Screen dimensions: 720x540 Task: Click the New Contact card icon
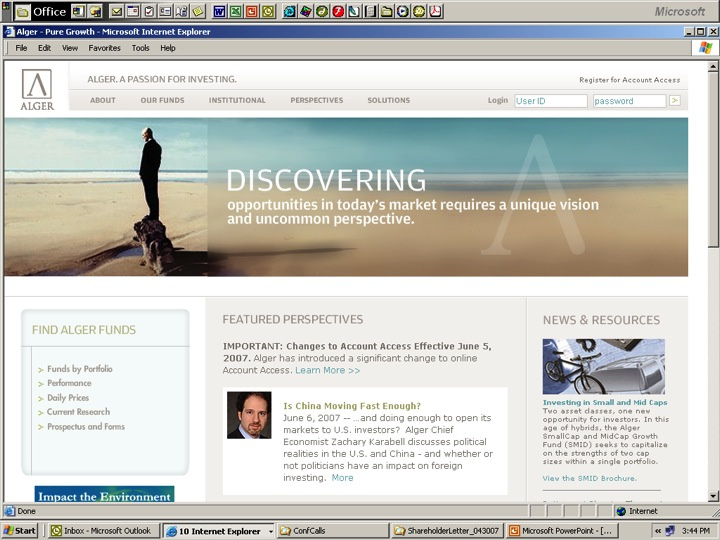click(165, 11)
